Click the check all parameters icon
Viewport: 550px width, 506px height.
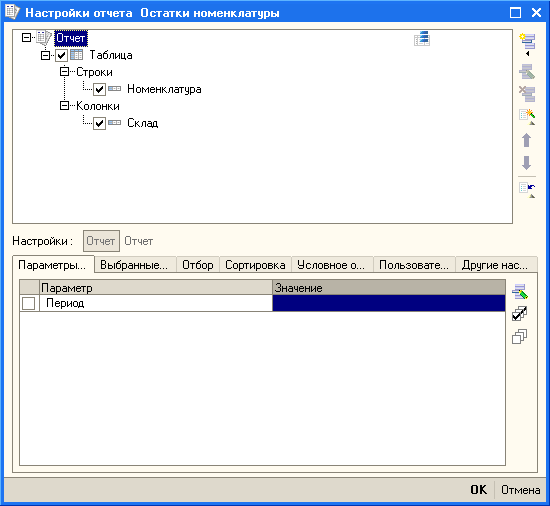click(x=519, y=313)
